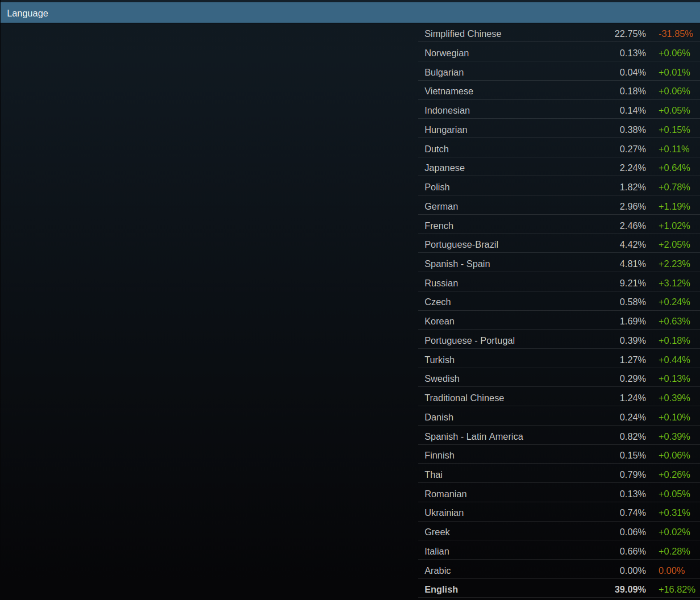The height and width of the screenshot is (600, 700).
Task: Select the Polish language row
Action: coord(559,187)
